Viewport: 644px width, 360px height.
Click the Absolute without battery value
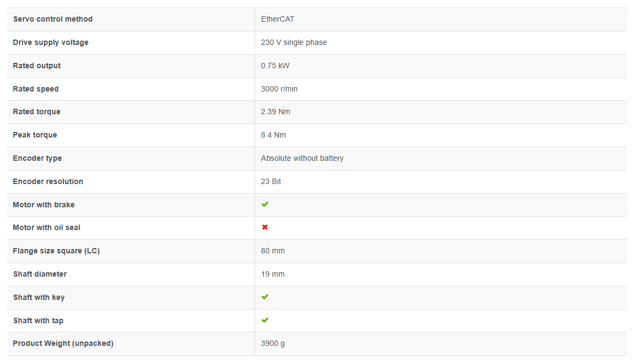point(302,158)
